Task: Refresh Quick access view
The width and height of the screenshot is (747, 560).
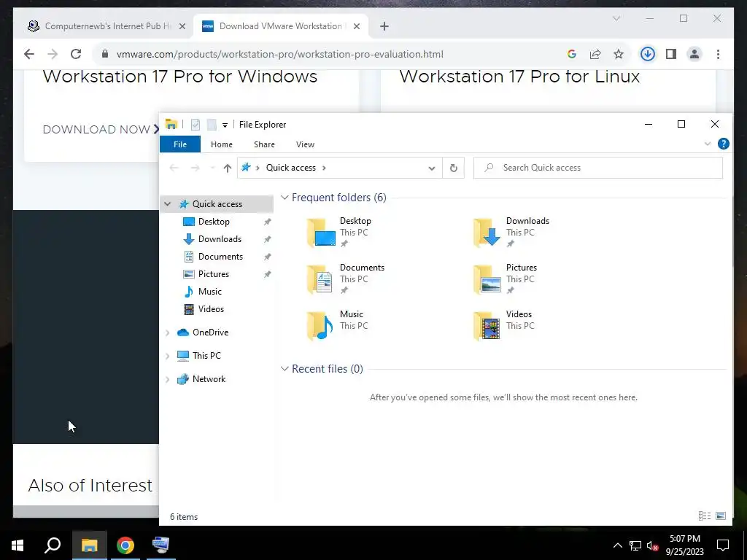Action: click(454, 168)
